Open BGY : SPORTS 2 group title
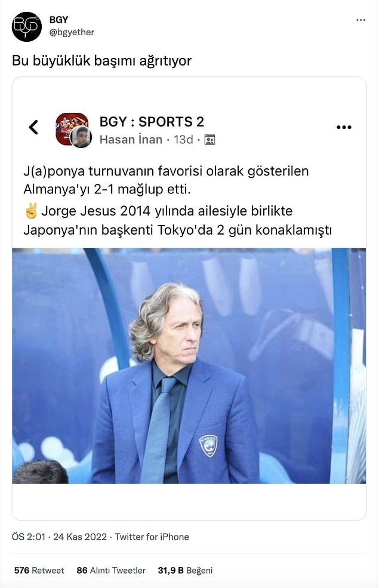The width and height of the screenshot is (379, 588). pyautogui.click(x=152, y=122)
